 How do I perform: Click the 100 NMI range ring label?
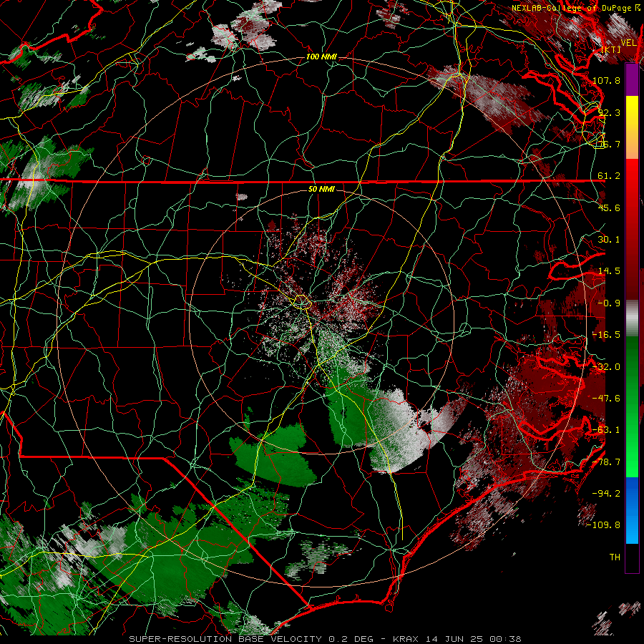pyautogui.click(x=321, y=57)
